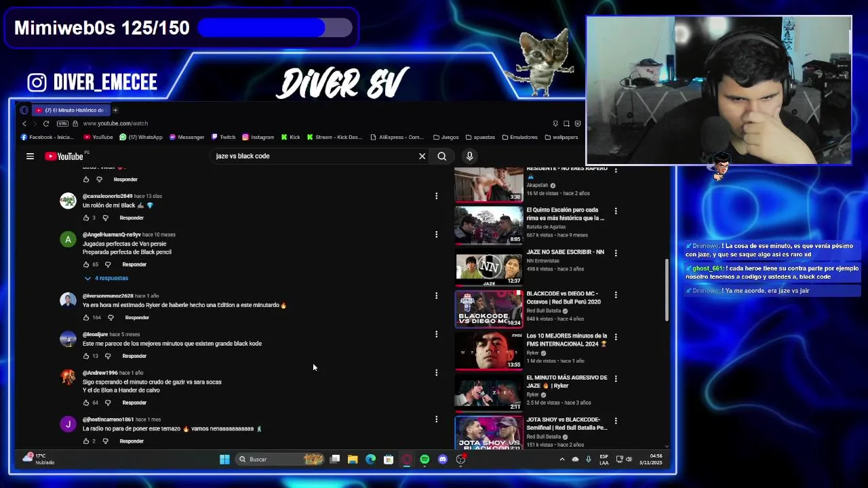
Task: Open options for @iversonmunoz2628 comment
Action: coord(436,296)
